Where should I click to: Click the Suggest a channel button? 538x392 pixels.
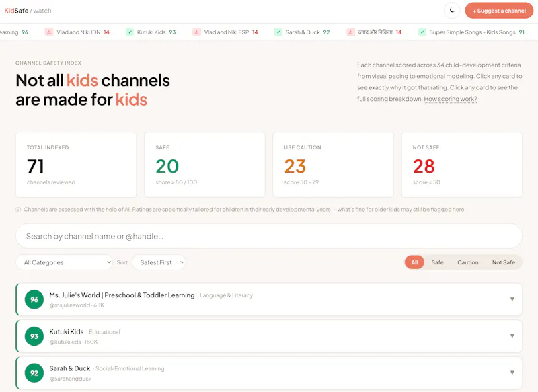[x=499, y=11]
